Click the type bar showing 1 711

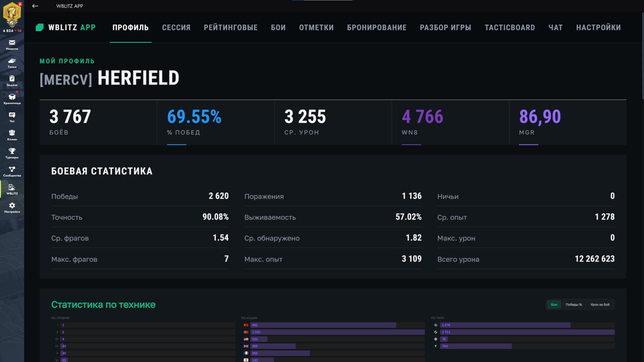coord(527,332)
